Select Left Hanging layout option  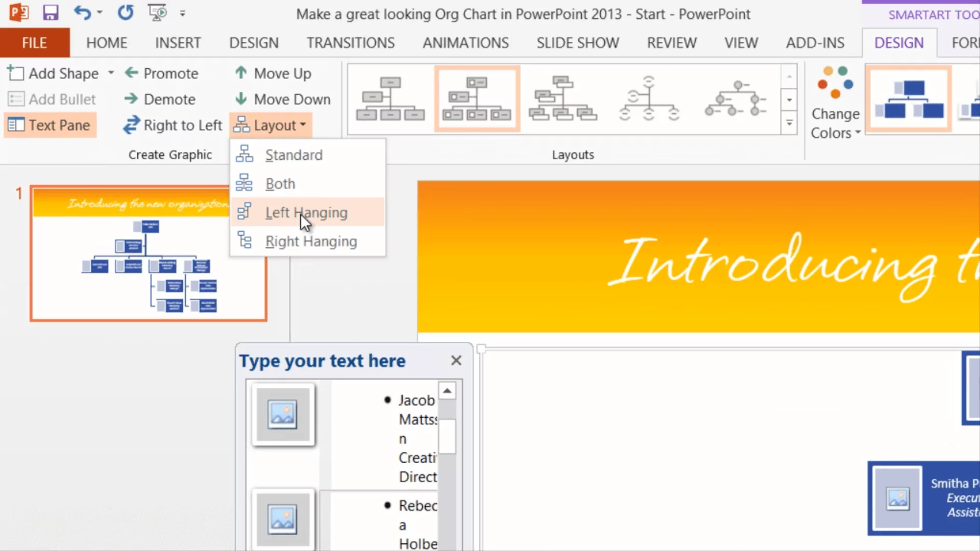[306, 212]
